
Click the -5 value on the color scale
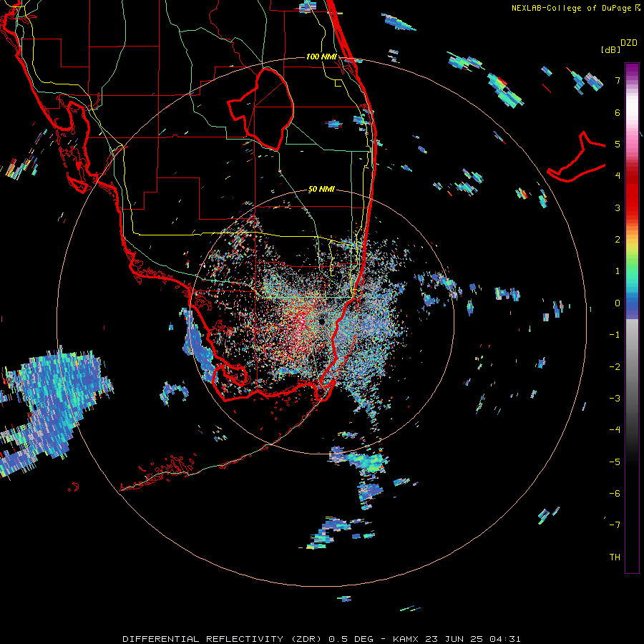click(x=615, y=462)
